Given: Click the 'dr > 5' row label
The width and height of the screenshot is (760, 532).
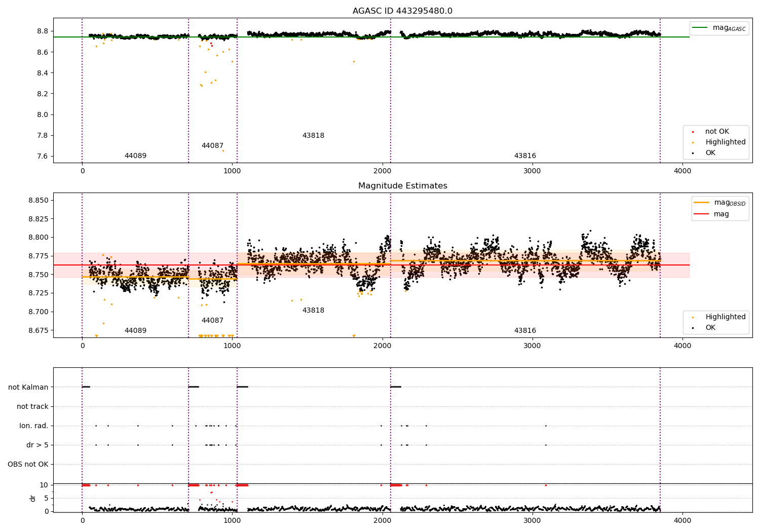Looking at the screenshot, I should pos(37,445).
